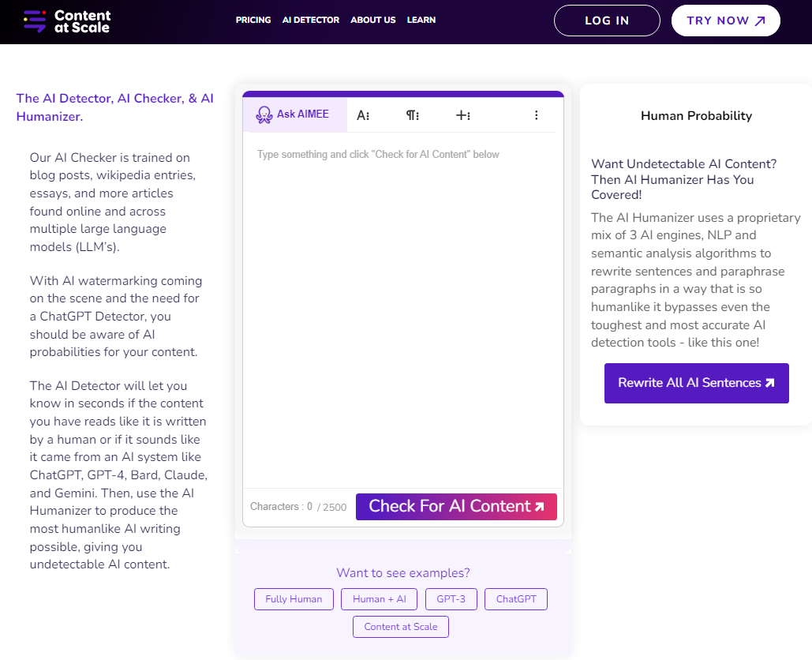The height and width of the screenshot is (660, 812).
Task: Open AIMEE via the octopus icon
Action: point(263,114)
